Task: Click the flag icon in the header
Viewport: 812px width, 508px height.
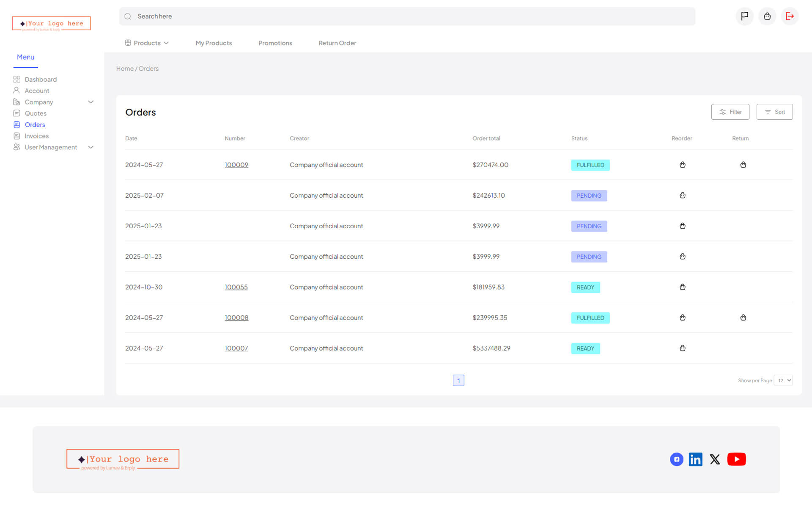Action: coord(744,16)
